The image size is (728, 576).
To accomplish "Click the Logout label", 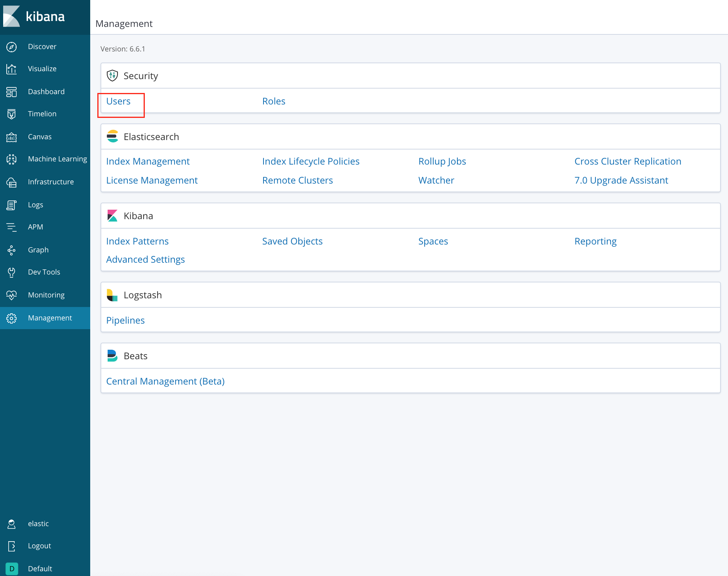I will tap(40, 546).
